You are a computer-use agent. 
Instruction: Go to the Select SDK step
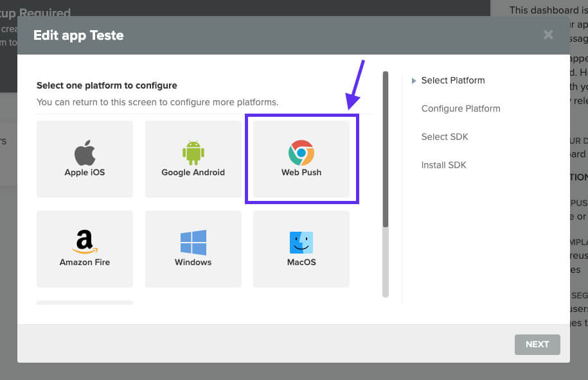(x=445, y=137)
